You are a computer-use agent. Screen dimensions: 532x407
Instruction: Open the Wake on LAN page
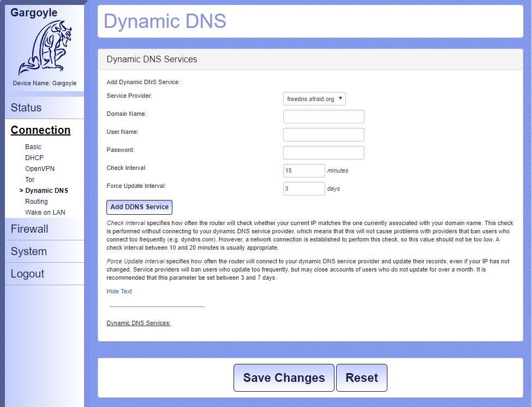pos(45,213)
